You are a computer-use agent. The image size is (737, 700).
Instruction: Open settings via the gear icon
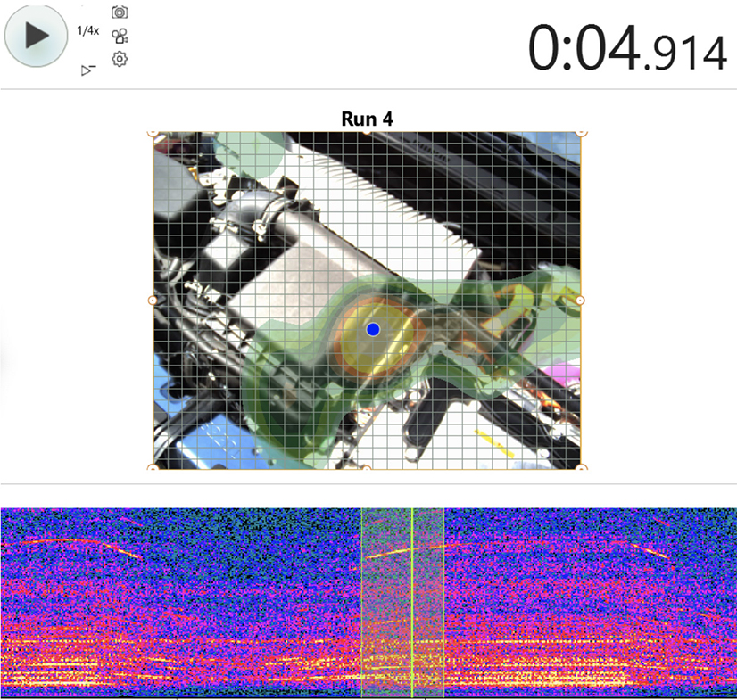click(119, 60)
